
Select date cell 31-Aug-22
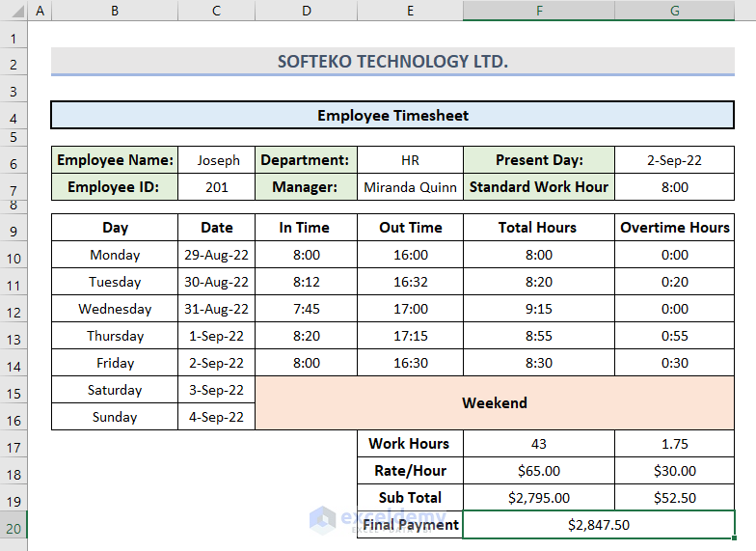click(216, 309)
